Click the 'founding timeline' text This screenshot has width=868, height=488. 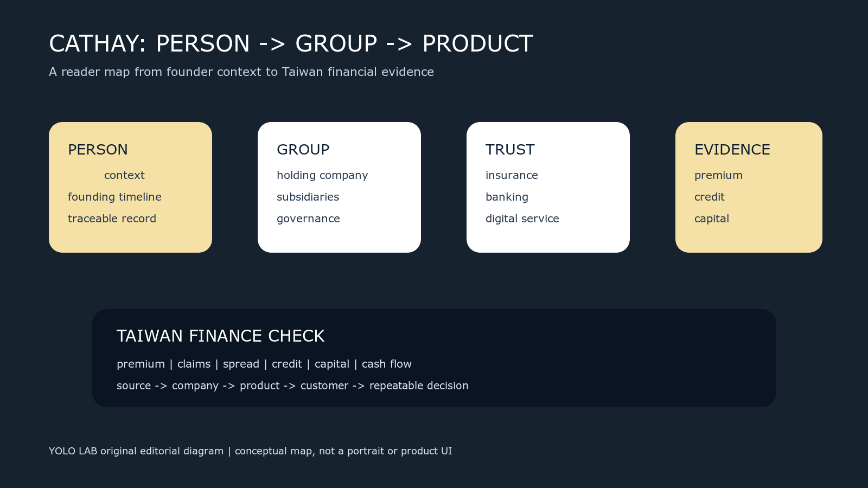click(114, 197)
